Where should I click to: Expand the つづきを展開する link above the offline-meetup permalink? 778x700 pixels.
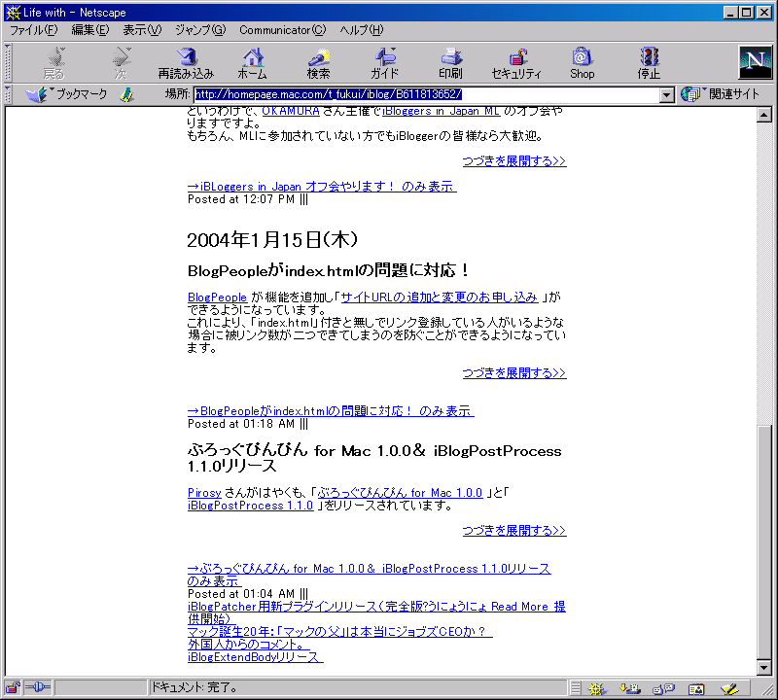pos(514,161)
